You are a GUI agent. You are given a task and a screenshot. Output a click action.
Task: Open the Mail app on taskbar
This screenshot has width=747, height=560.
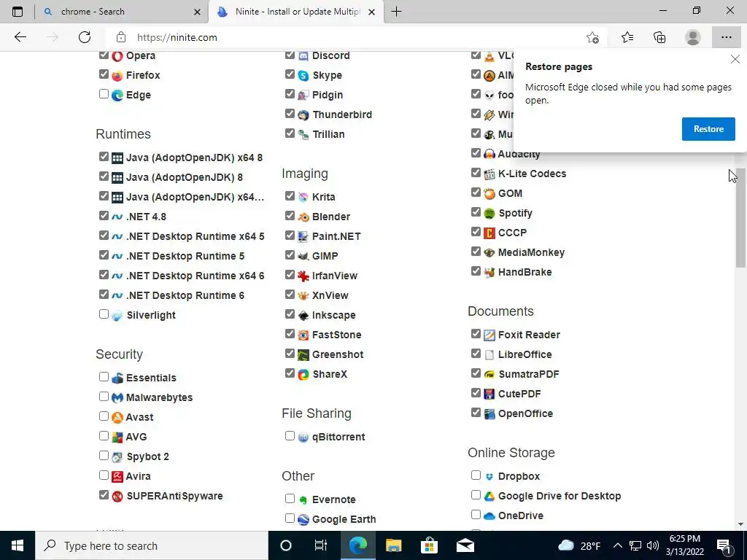point(465,545)
